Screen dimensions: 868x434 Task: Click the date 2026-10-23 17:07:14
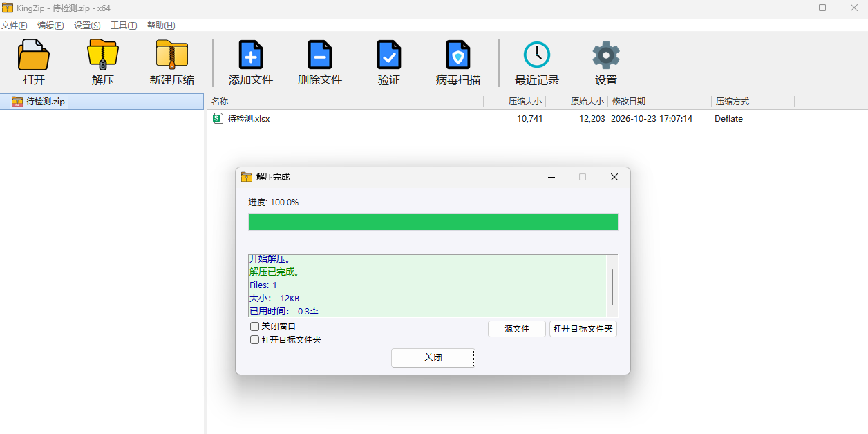pos(652,118)
